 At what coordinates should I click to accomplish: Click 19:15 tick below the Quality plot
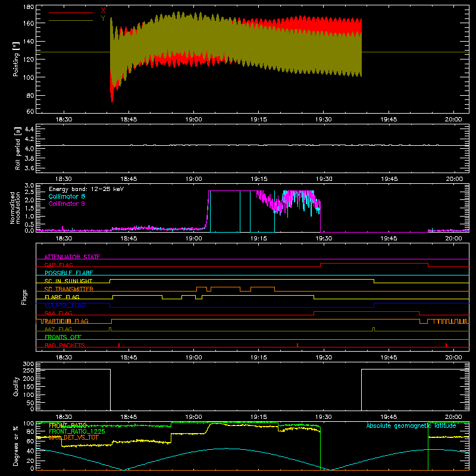click(x=259, y=417)
